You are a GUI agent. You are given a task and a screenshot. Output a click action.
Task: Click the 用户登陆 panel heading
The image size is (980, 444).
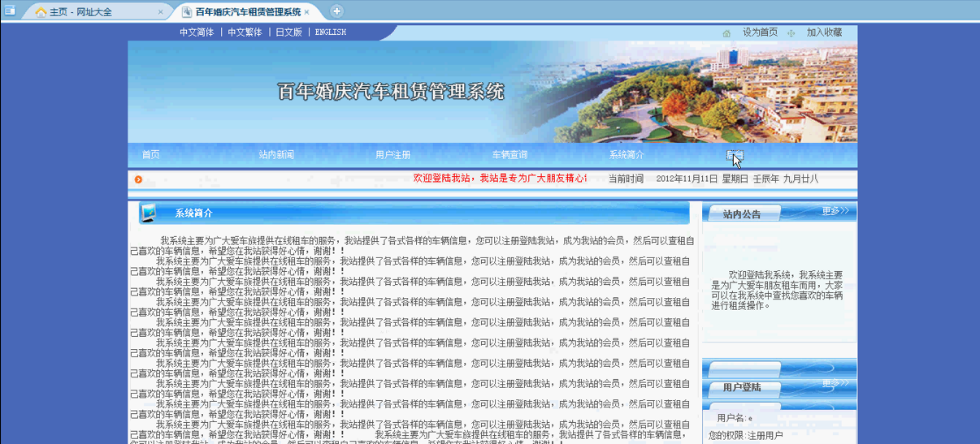tap(742, 388)
